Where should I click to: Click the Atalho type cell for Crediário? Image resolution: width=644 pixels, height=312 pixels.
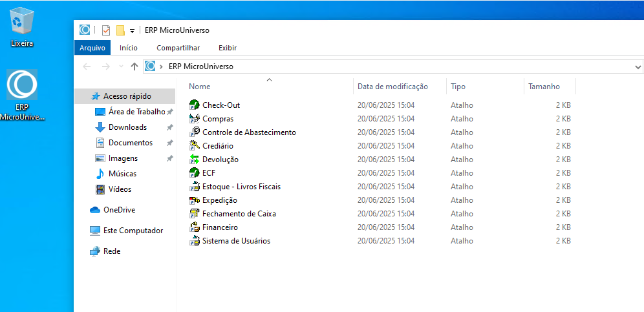462,146
